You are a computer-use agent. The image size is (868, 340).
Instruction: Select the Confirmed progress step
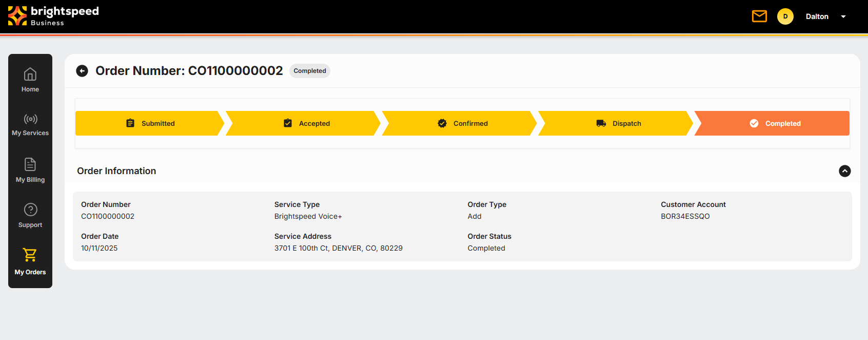pos(462,123)
